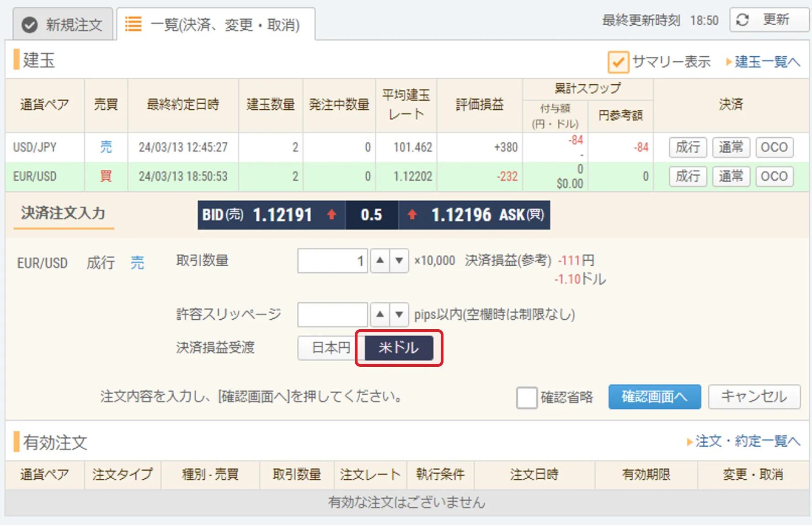The image size is (812, 525).
Task: Click the 取引数量 input field
Action: (x=332, y=261)
